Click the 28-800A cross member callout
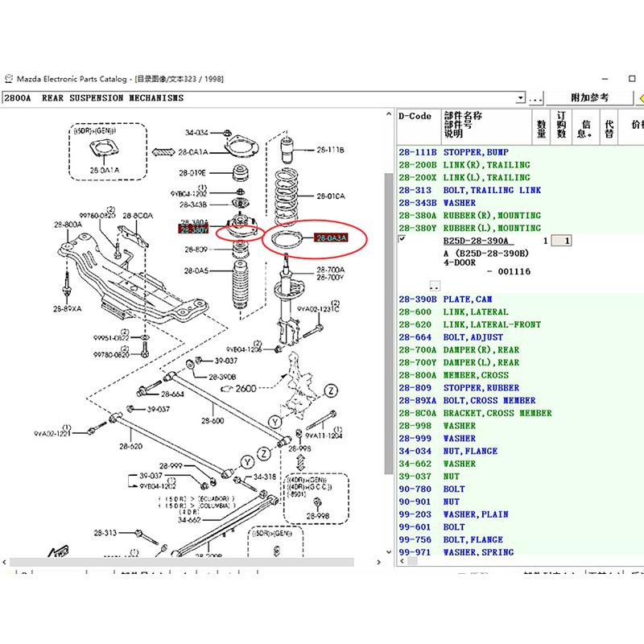 [x=68, y=225]
